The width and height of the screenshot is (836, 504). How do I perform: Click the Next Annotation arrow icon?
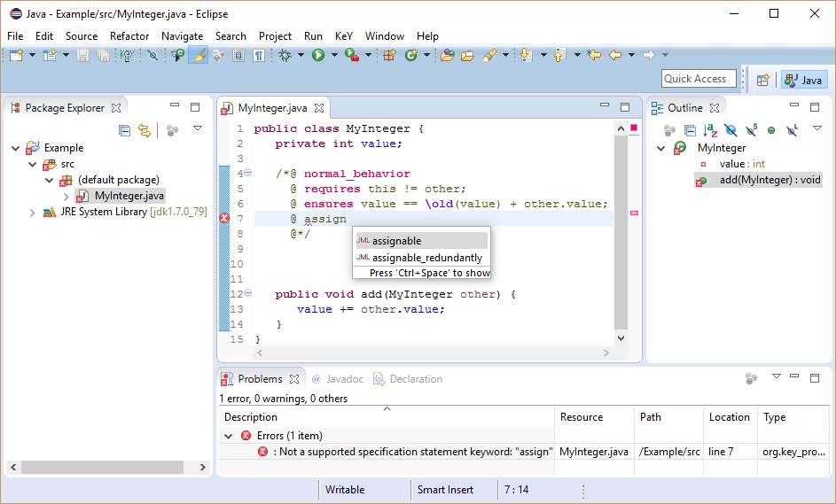(x=527, y=55)
